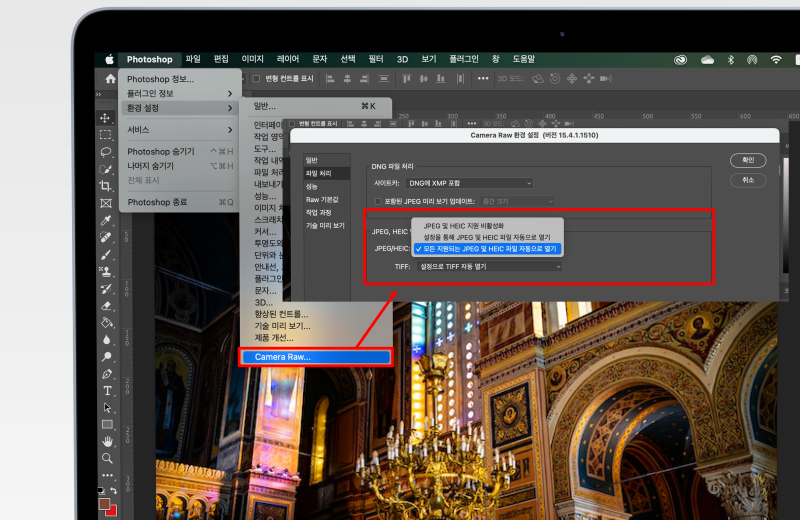
Task: Select the Paint Bucket tool
Action: pyautogui.click(x=106, y=323)
